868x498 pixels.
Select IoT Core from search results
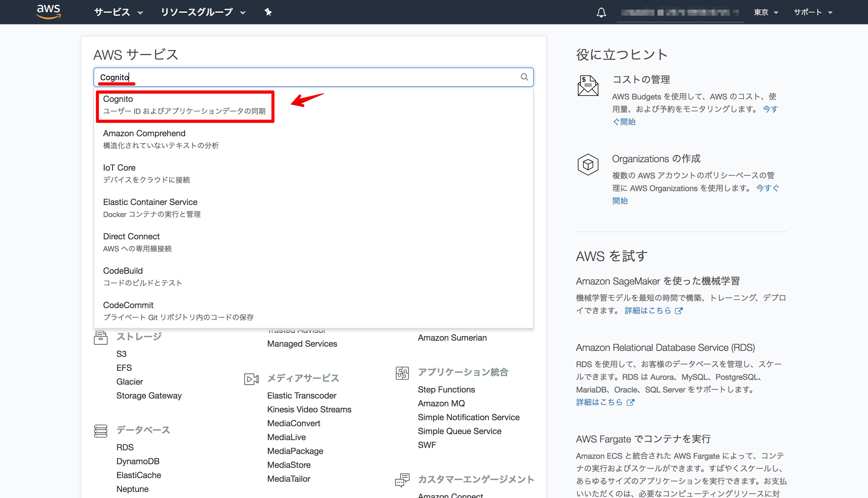tap(313, 173)
